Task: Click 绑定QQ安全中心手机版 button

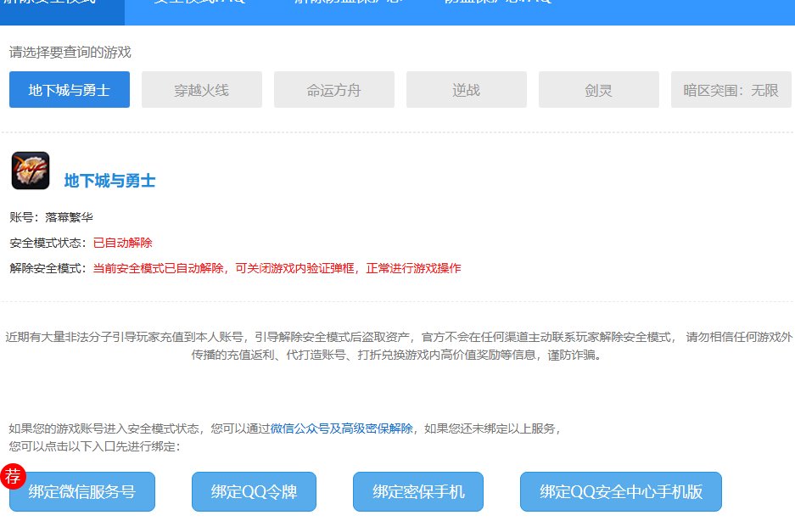Action: 620,491
